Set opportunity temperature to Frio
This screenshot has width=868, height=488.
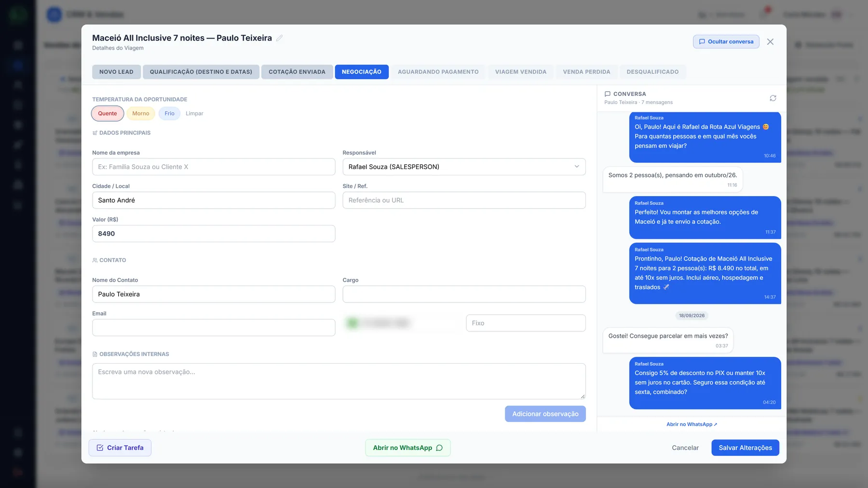point(169,114)
